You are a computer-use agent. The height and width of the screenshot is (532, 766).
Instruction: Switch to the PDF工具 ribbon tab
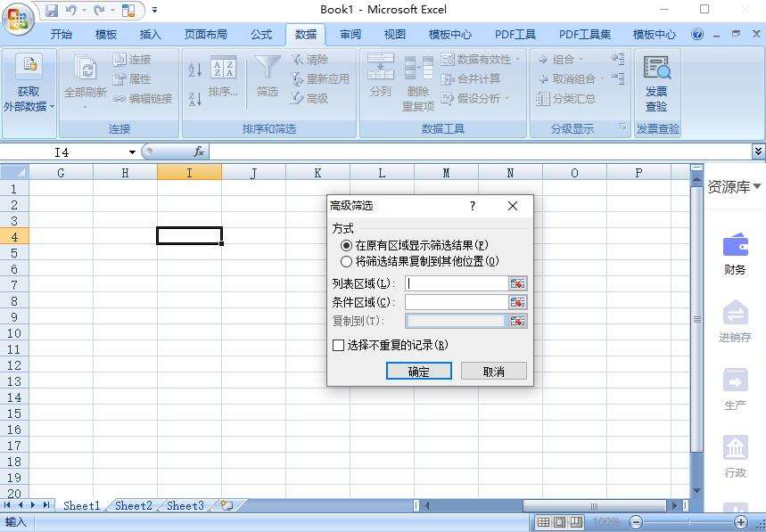(515, 34)
